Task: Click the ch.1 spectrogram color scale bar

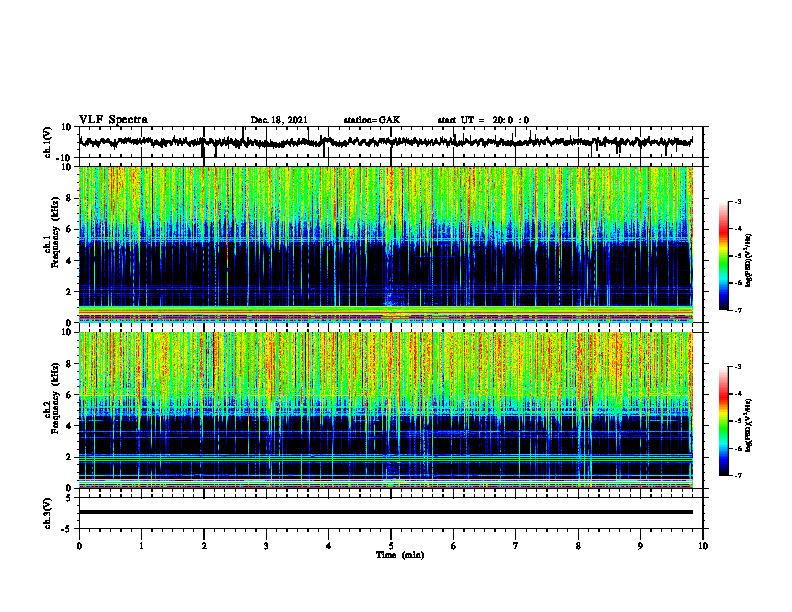Action: 723,255
